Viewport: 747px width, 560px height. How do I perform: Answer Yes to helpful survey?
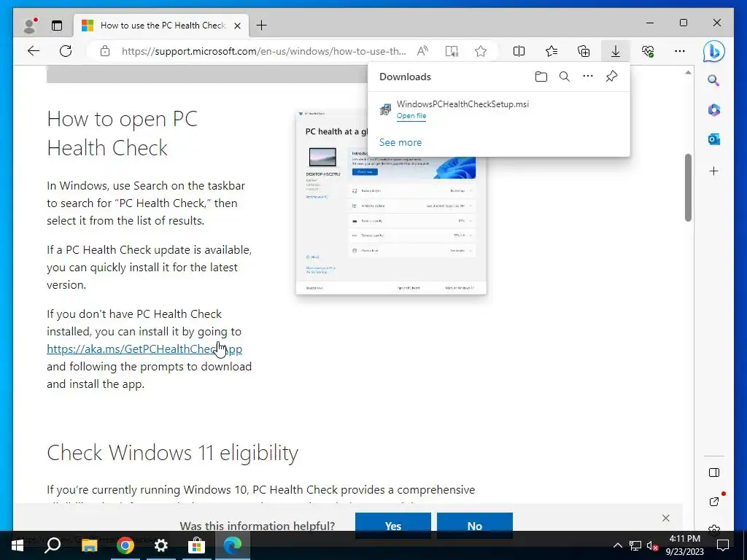coord(393,526)
